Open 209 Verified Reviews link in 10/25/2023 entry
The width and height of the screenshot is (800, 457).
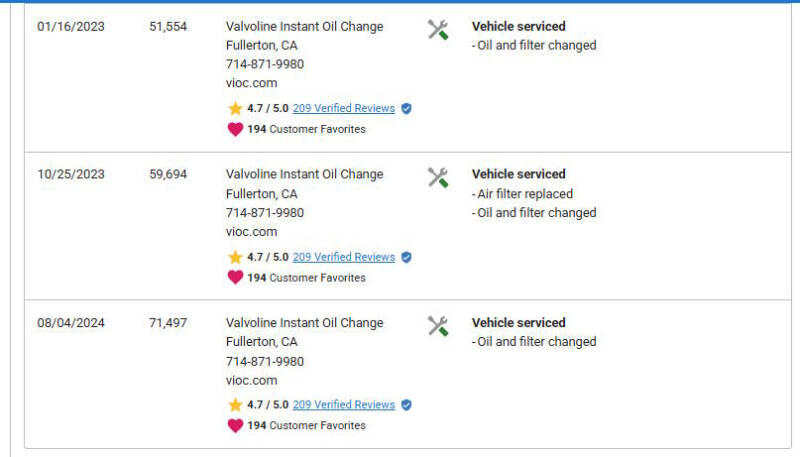[343, 257]
